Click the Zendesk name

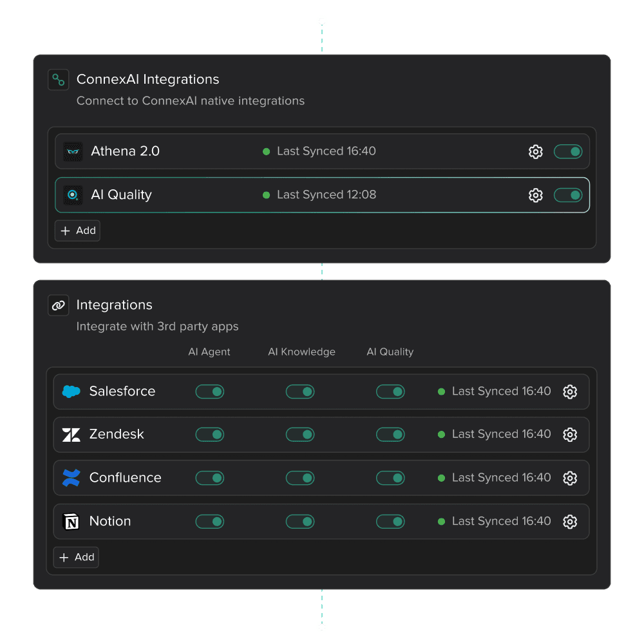(x=117, y=434)
